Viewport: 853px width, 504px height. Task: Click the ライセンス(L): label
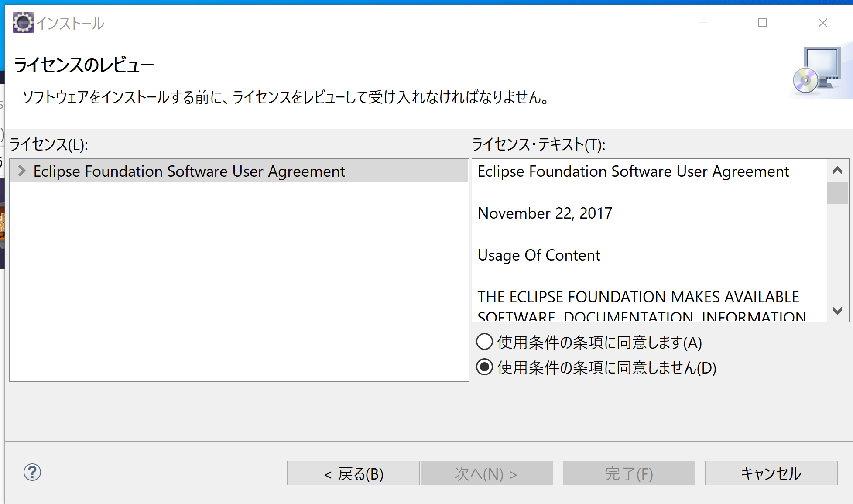[49, 144]
